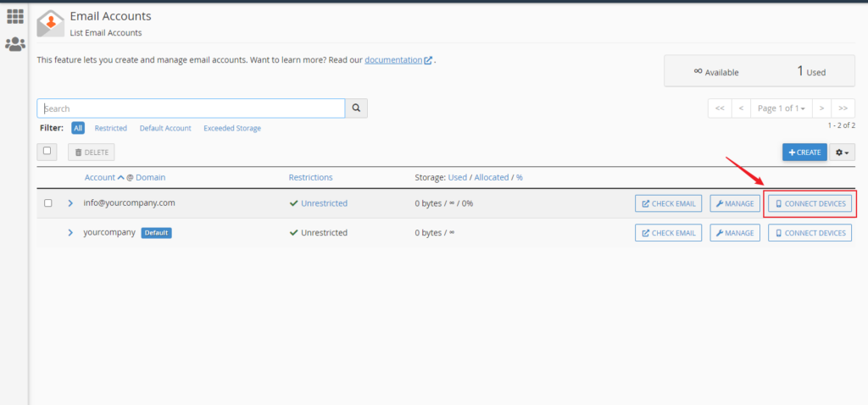
Task: Open the user manager people icon
Action: 15,44
